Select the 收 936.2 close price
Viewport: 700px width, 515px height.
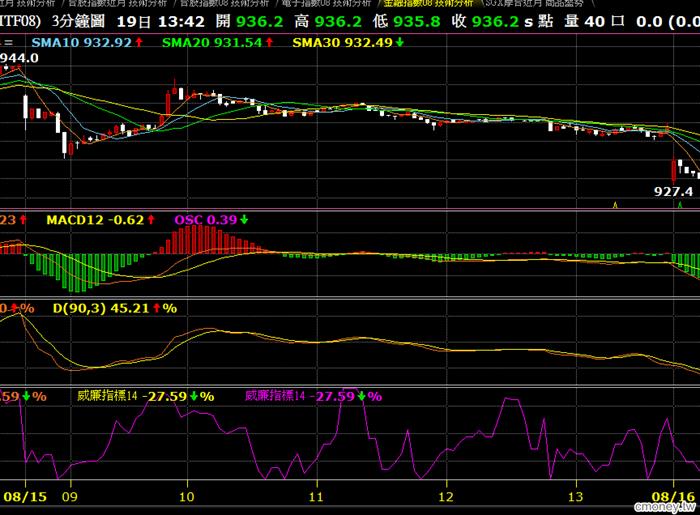(x=485, y=21)
